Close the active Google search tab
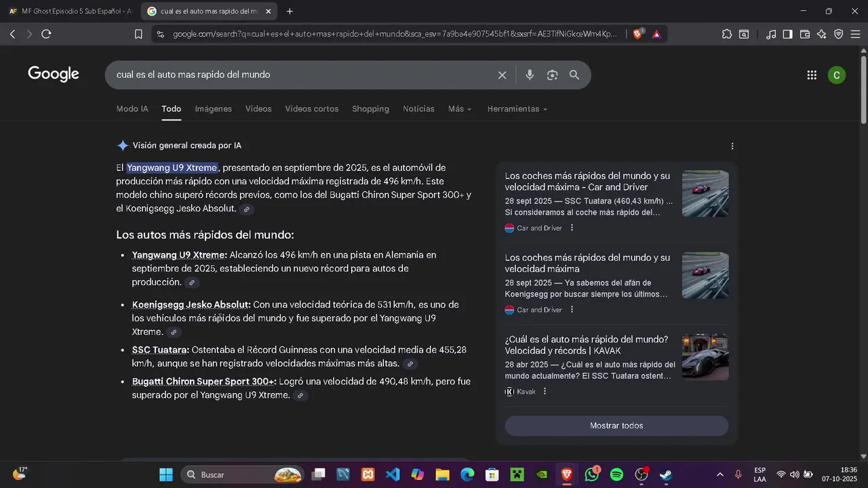Image resolution: width=868 pixels, height=488 pixels. point(269,12)
